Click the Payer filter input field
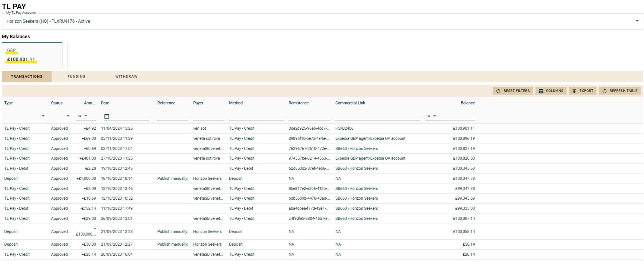This screenshot has width=644, height=264. (208, 116)
